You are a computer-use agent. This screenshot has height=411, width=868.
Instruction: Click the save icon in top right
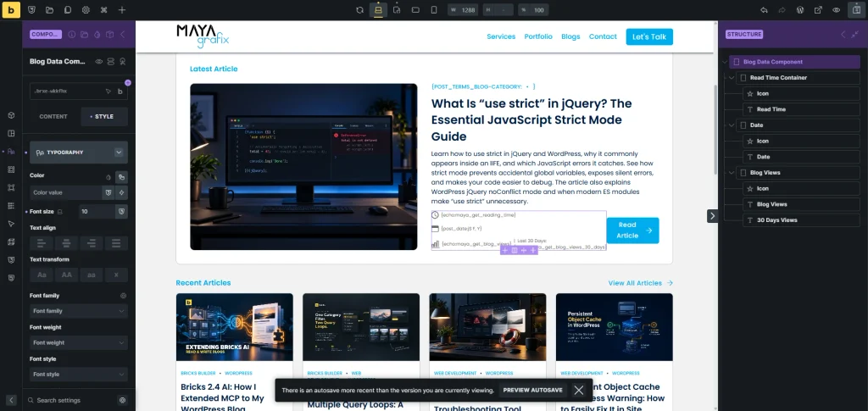point(856,10)
